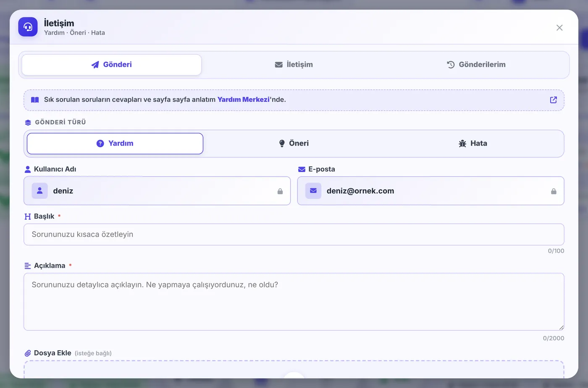Close the İletişim dialog
Screen dimensions: 588x388
coord(559,28)
